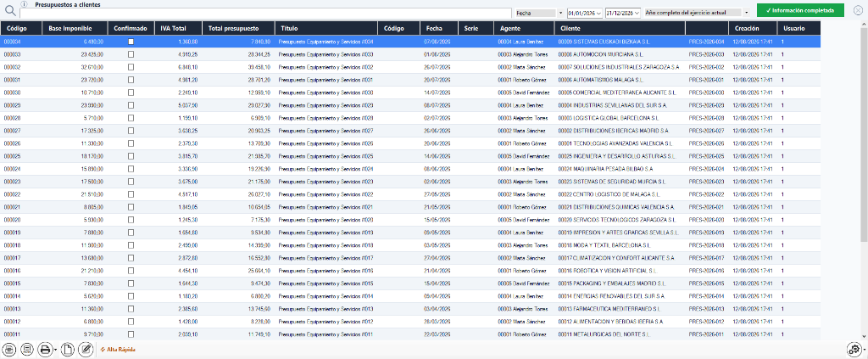Toggle Confirmado checkbox for budget 000034
Viewport: 868px width, 359px height.
coord(131,42)
